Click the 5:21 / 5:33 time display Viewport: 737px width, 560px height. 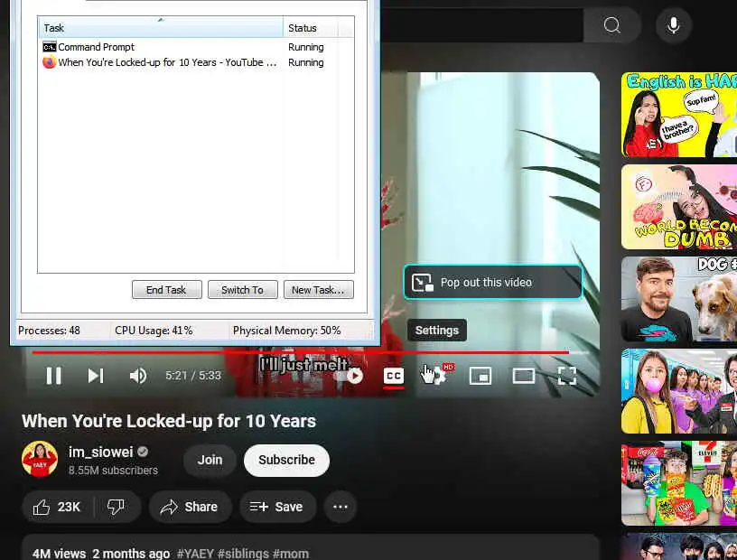(x=193, y=376)
